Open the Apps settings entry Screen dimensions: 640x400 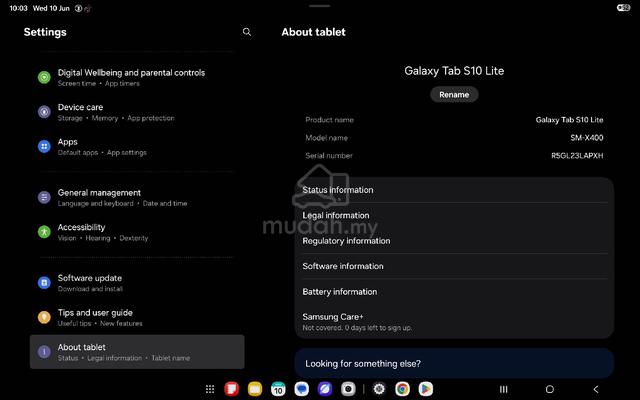(x=137, y=147)
